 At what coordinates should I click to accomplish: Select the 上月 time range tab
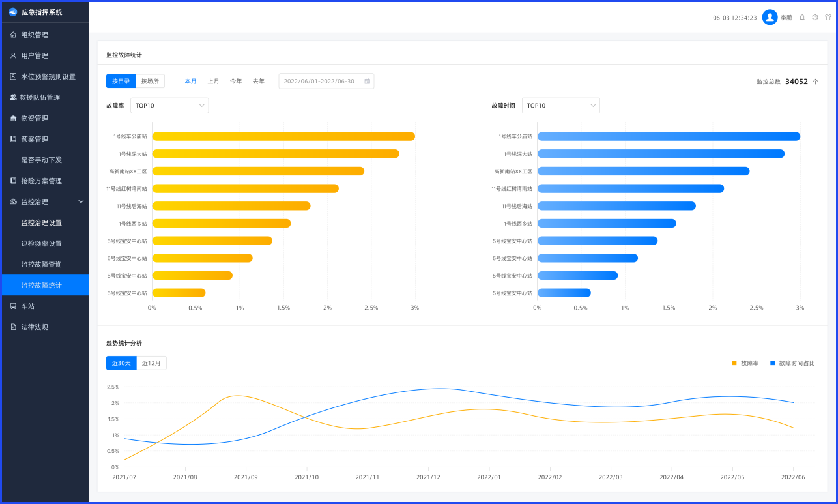point(214,81)
